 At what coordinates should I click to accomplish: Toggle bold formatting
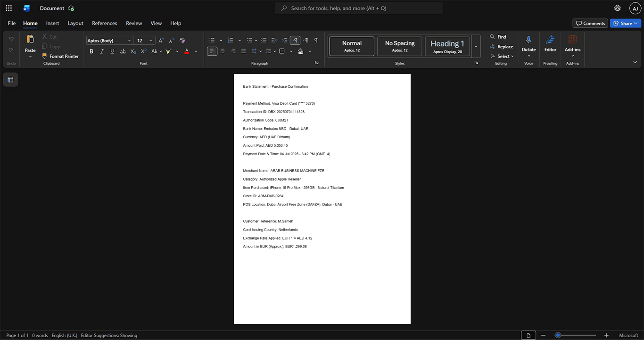click(91, 51)
